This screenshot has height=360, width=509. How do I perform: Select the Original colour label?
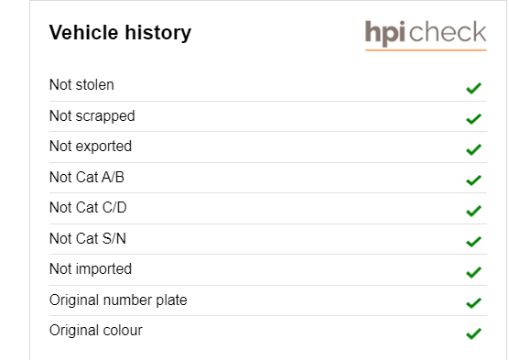coord(96,330)
